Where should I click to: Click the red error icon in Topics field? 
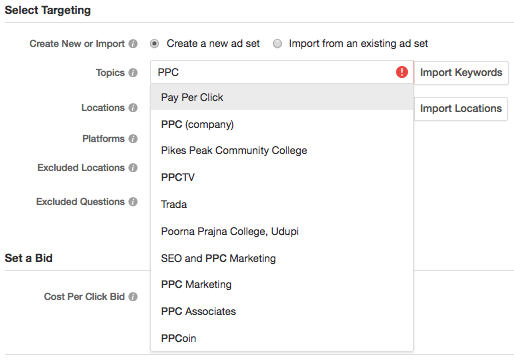(402, 72)
